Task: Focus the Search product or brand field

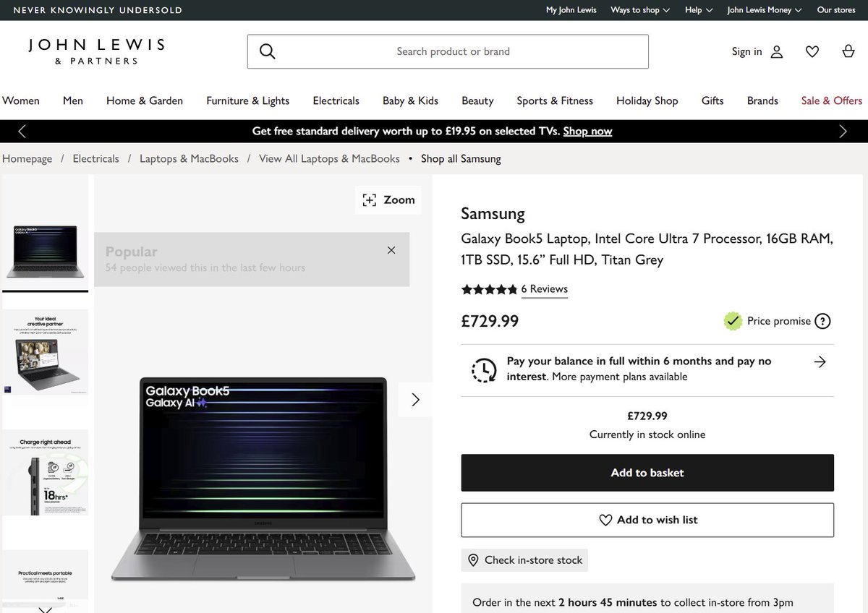Action: [x=448, y=51]
